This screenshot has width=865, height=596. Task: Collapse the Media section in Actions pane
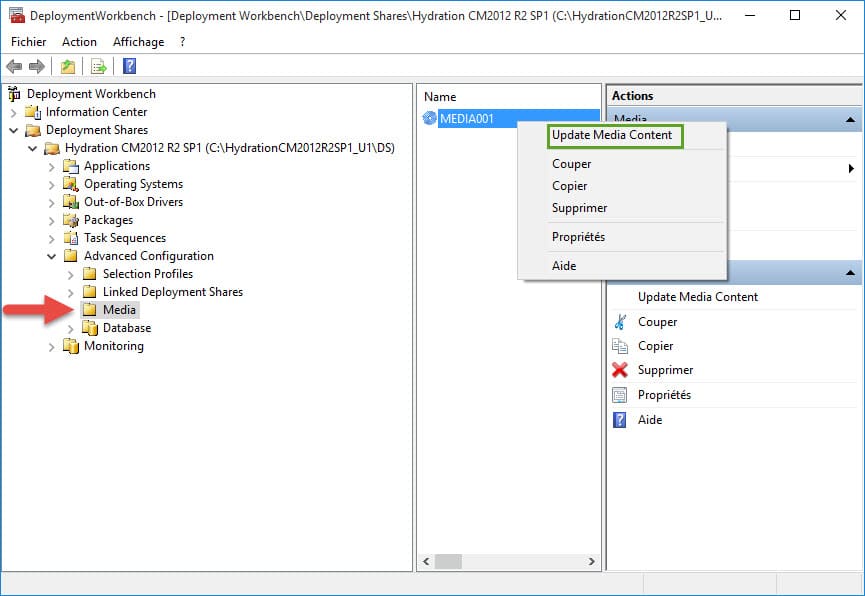tap(850, 120)
